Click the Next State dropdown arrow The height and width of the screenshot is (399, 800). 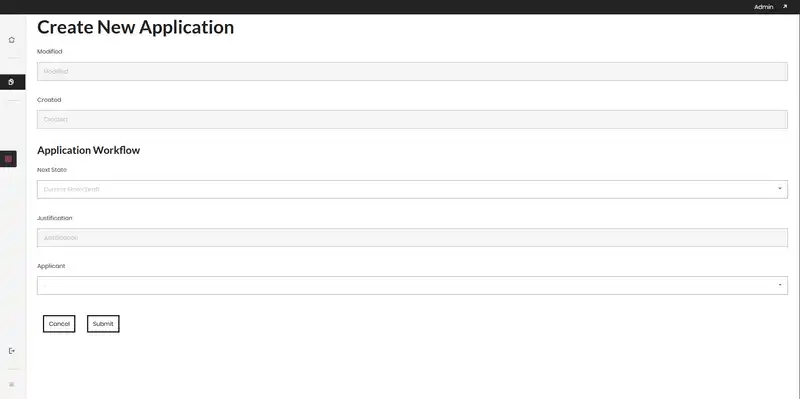(780, 189)
